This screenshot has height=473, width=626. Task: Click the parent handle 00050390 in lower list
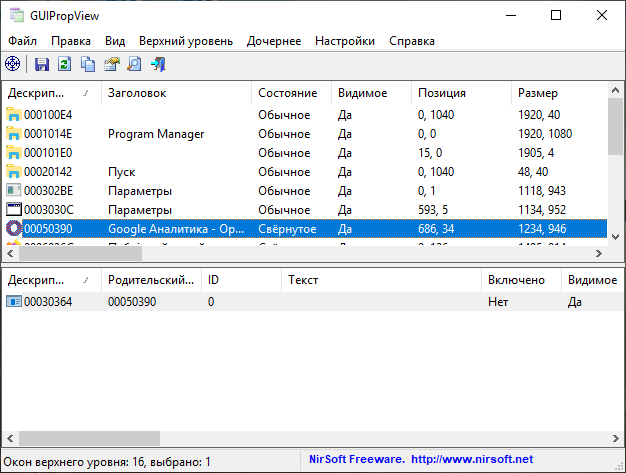(x=132, y=301)
